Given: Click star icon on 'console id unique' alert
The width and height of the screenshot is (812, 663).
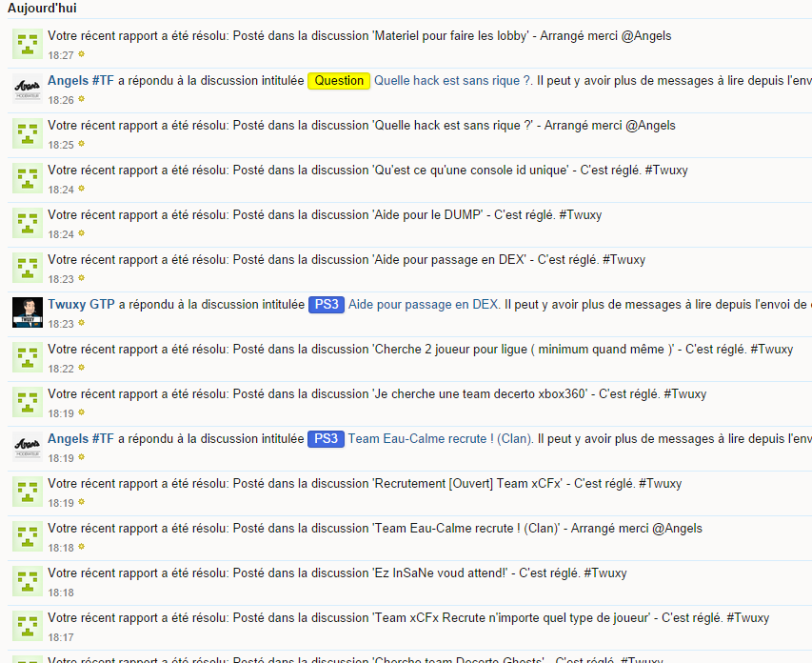Looking at the screenshot, I should pyautogui.click(x=81, y=189).
